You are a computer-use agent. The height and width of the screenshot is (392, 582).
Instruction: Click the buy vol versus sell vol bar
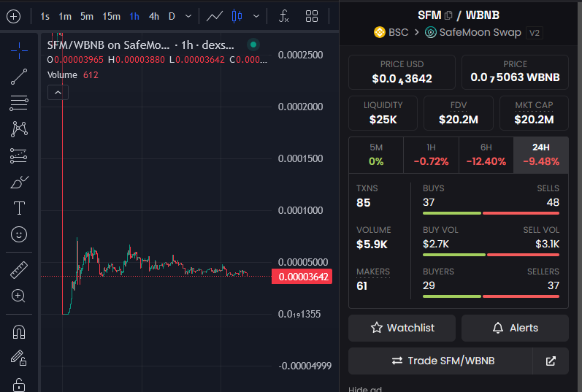point(491,255)
